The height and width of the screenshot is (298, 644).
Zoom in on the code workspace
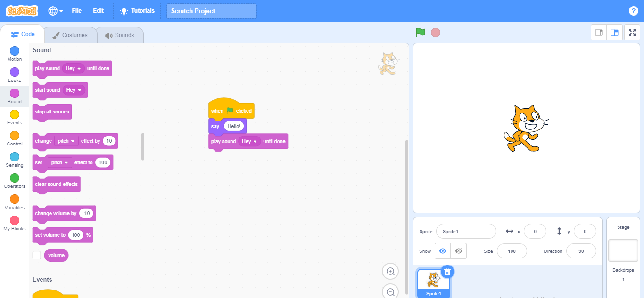click(x=390, y=271)
